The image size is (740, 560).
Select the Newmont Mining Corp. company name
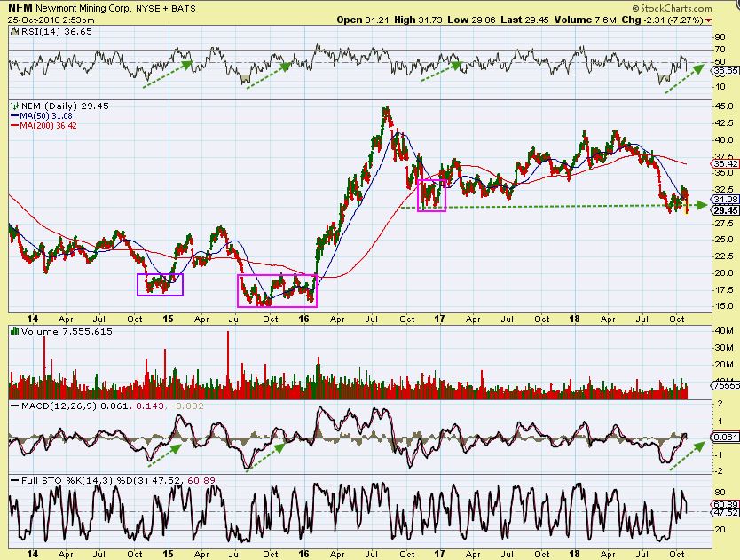tap(83, 9)
